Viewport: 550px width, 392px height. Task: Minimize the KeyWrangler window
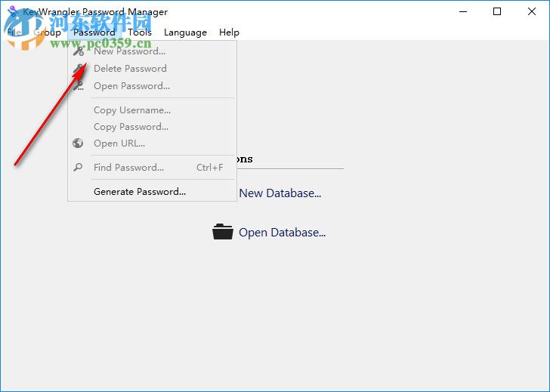pyautogui.click(x=463, y=11)
